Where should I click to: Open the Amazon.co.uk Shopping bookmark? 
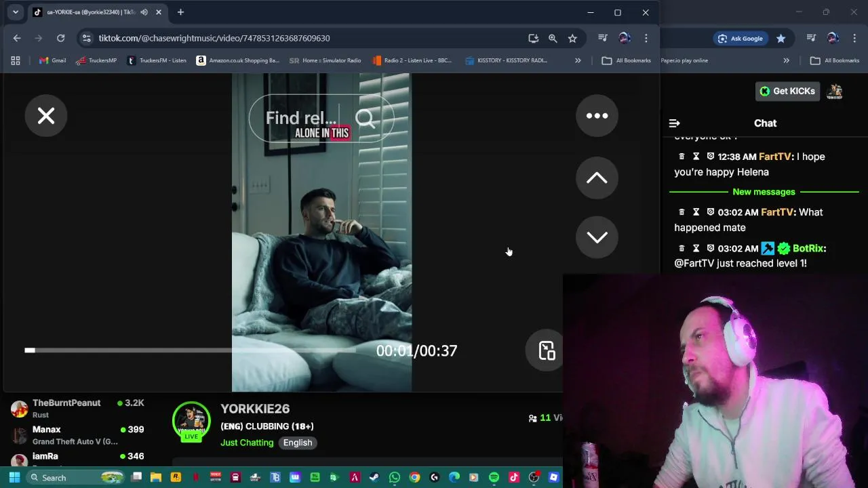coord(238,60)
